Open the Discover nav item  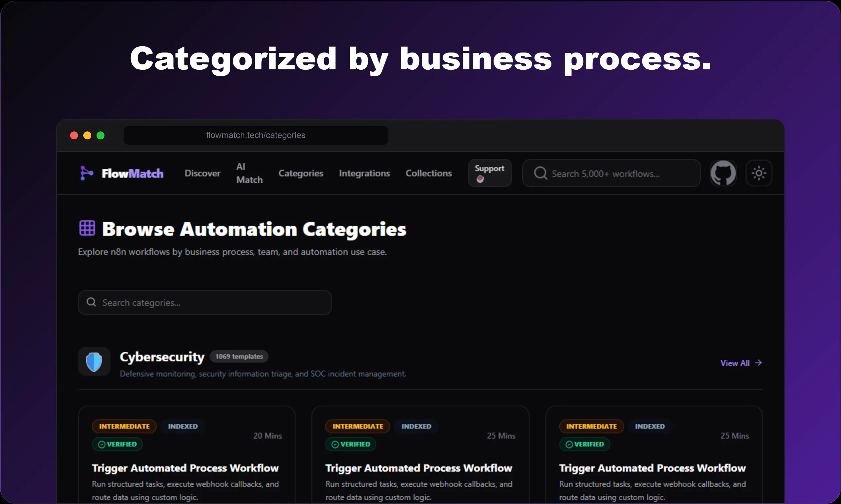click(x=202, y=173)
